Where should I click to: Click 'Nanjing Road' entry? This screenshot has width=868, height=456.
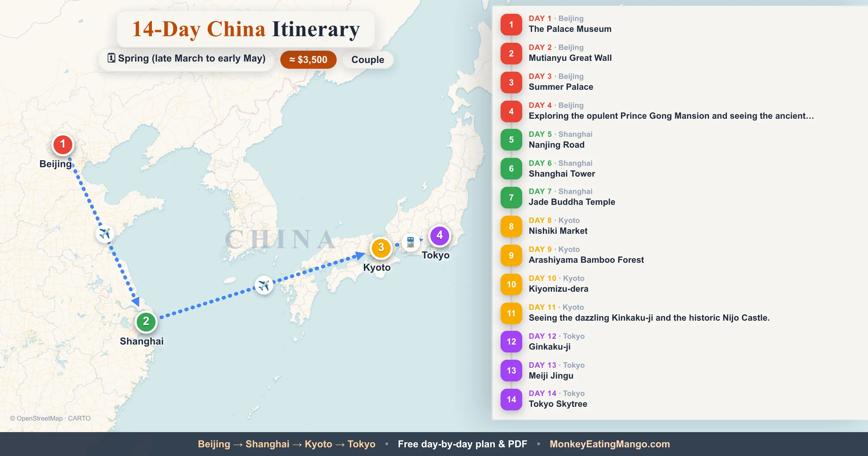(557, 145)
